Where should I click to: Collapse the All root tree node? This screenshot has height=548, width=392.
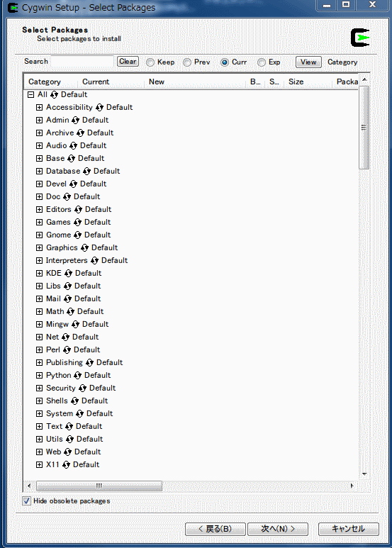pos(30,95)
